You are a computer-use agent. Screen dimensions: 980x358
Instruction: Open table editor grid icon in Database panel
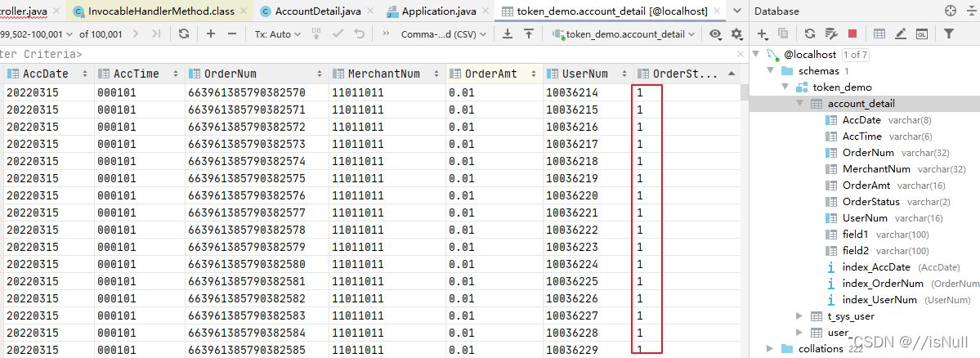(x=879, y=34)
